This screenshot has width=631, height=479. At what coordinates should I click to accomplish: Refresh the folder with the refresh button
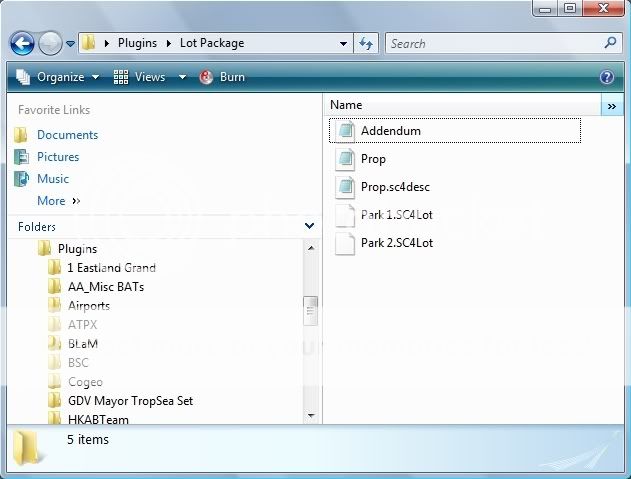coord(366,43)
